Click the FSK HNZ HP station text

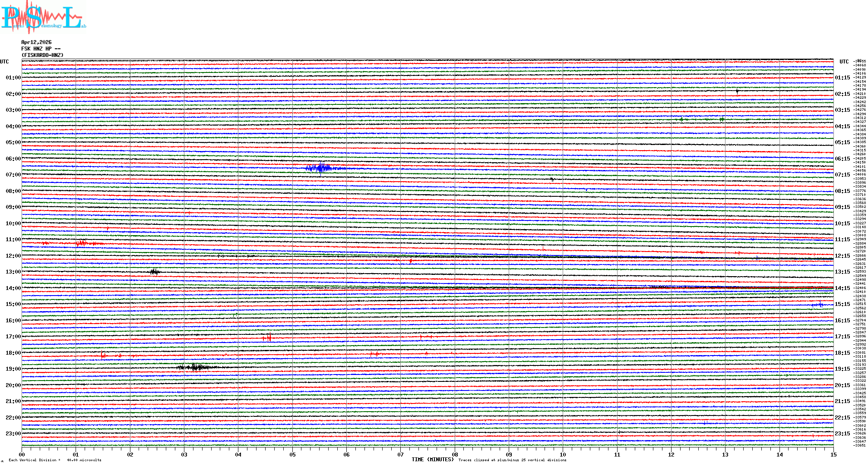tap(41, 49)
